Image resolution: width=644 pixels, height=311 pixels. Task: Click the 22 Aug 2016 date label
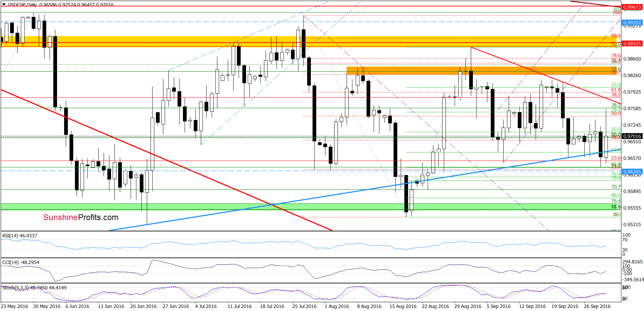tap(435, 306)
